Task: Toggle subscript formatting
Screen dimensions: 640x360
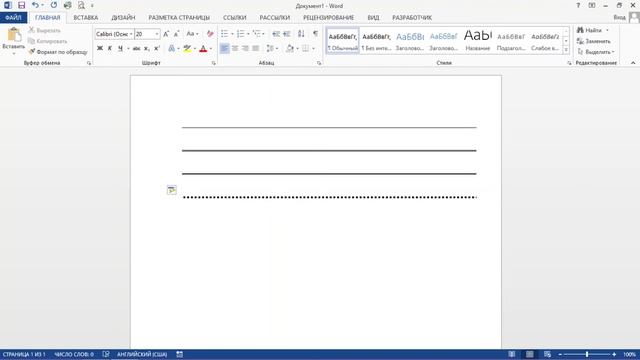Action: [x=147, y=48]
